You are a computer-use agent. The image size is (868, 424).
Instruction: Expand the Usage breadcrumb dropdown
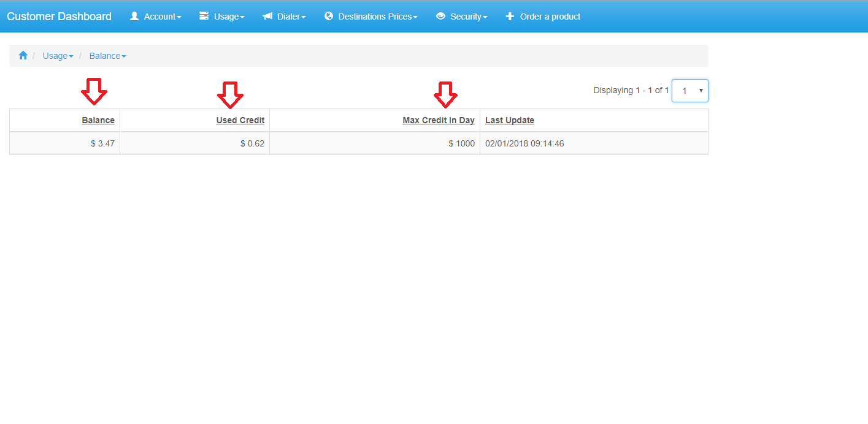58,56
